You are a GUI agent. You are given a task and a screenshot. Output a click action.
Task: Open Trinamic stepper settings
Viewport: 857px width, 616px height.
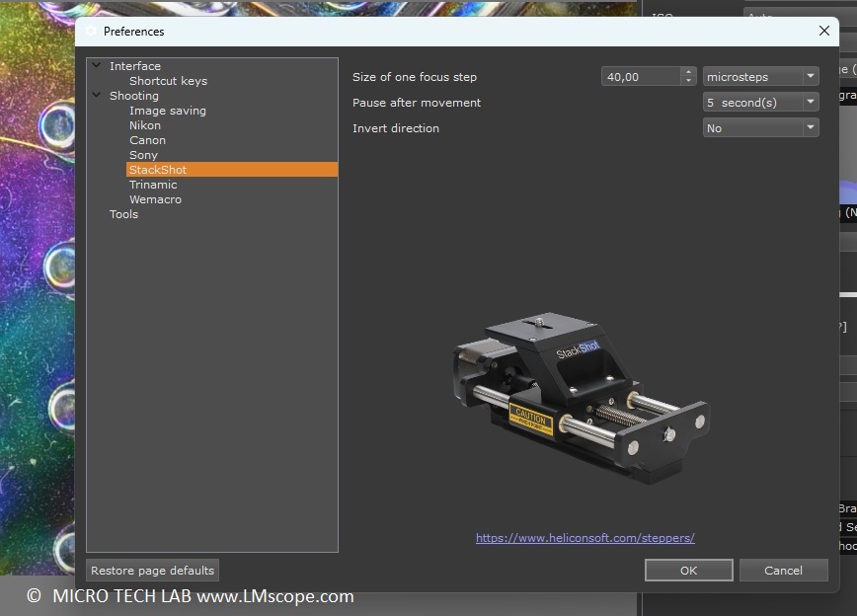(153, 185)
